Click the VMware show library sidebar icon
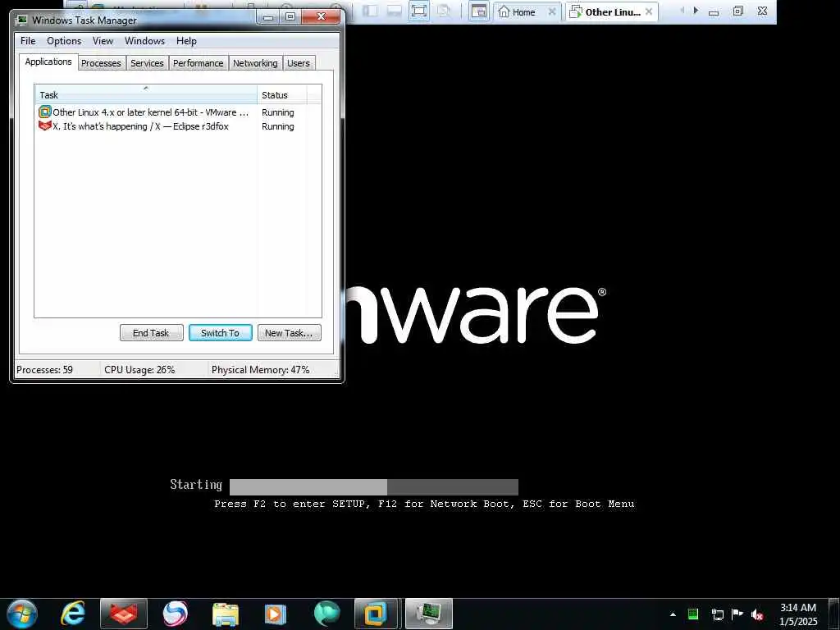The image size is (840, 630). coord(370,11)
